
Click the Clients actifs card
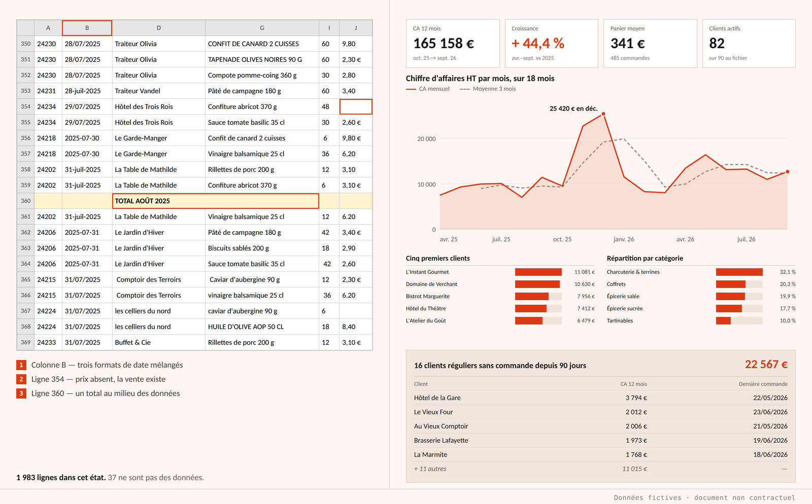click(749, 44)
